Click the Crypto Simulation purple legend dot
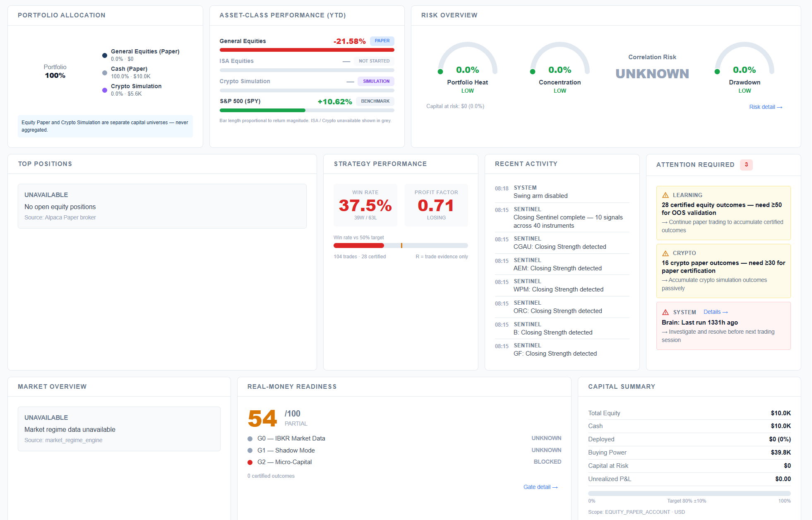This screenshot has width=812, height=520. pos(105,90)
